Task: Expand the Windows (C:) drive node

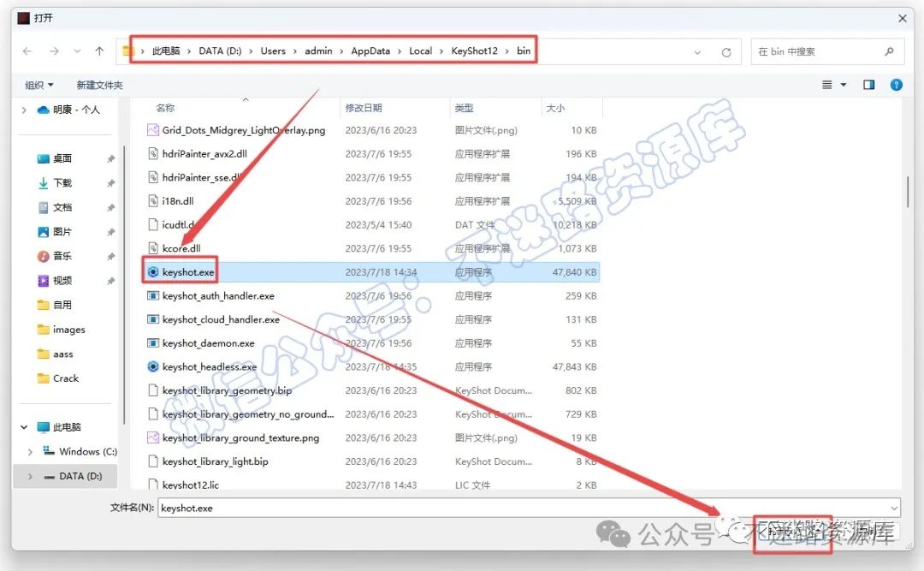Action: pos(29,452)
